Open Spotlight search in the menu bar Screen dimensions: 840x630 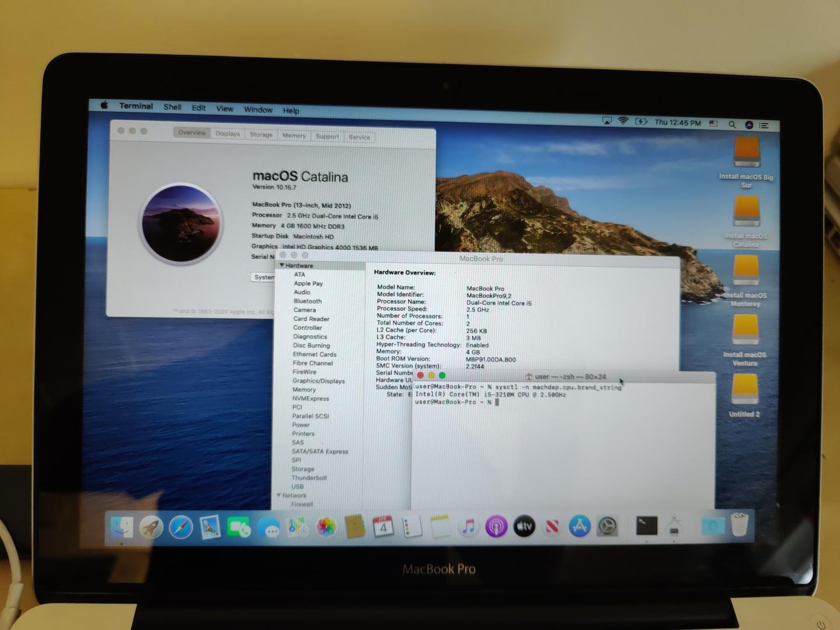pos(731,124)
